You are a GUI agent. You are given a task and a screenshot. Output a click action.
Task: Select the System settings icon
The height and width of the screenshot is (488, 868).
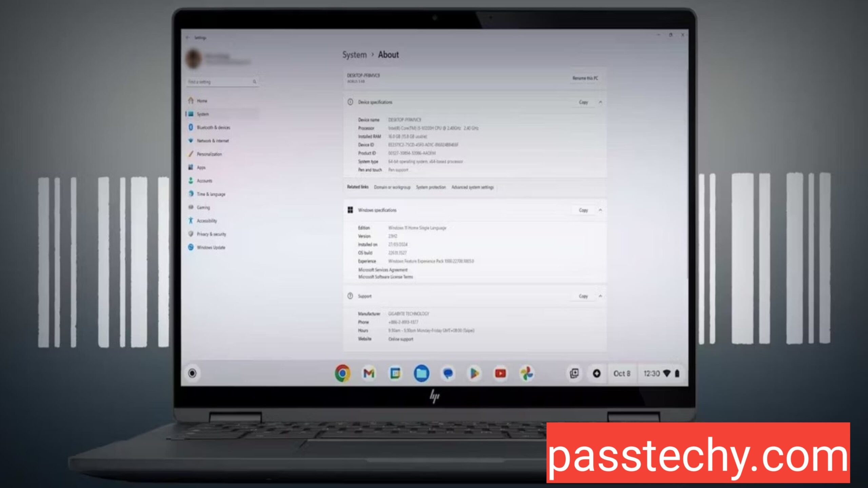pyautogui.click(x=192, y=113)
